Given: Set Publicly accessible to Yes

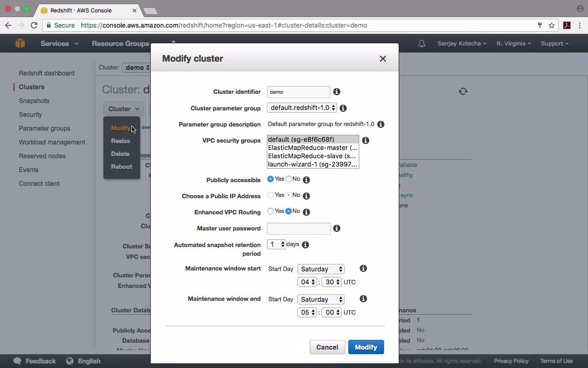Looking at the screenshot, I should coord(271,179).
